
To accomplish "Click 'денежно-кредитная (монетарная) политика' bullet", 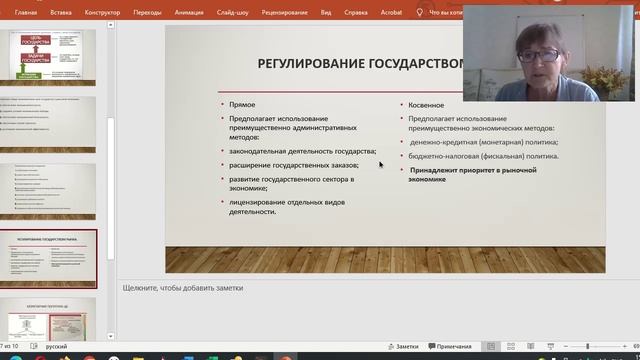I will (x=484, y=142).
